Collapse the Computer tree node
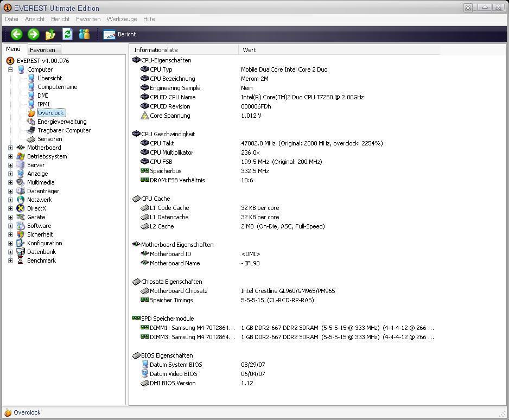 pos(10,69)
